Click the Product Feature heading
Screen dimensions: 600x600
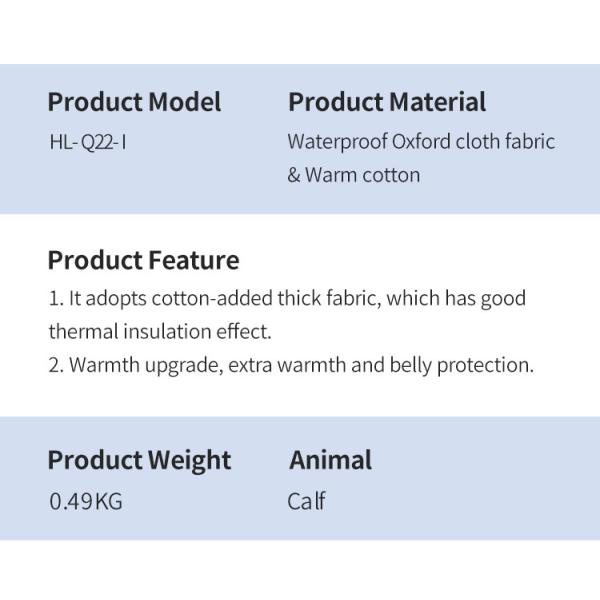tap(143, 261)
